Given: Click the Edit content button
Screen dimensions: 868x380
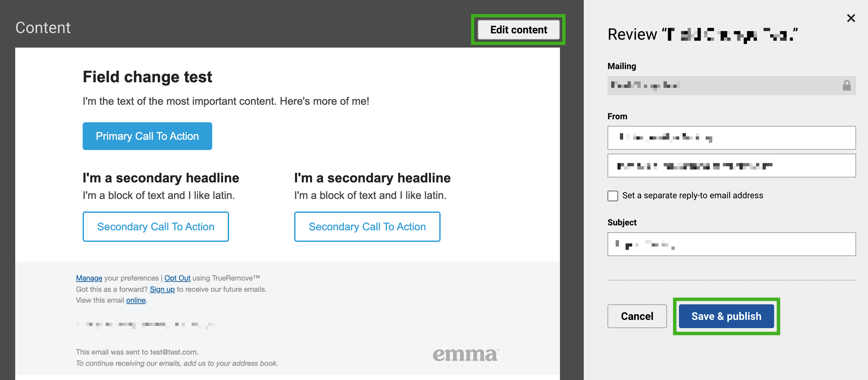Looking at the screenshot, I should click(x=518, y=30).
